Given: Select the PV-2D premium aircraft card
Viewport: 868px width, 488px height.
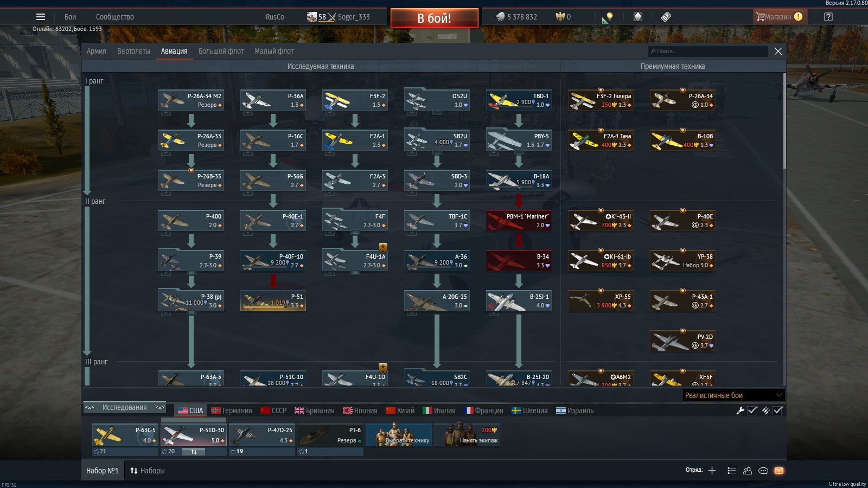Looking at the screenshot, I should (682, 341).
